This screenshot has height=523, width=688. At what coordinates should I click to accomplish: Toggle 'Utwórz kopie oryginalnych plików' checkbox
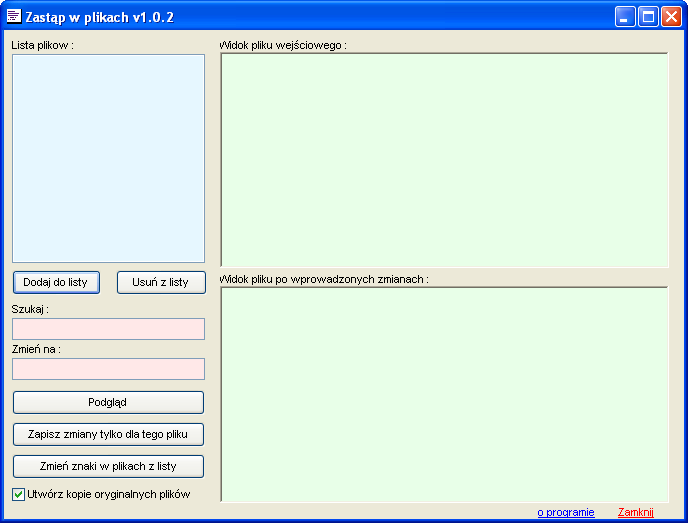19,494
